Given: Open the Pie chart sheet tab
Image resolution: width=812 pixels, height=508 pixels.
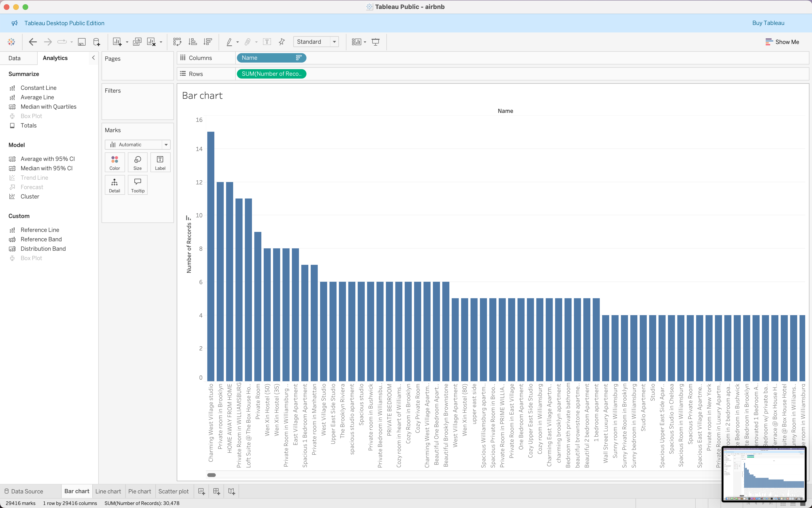Looking at the screenshot, I should click(140, 491).
